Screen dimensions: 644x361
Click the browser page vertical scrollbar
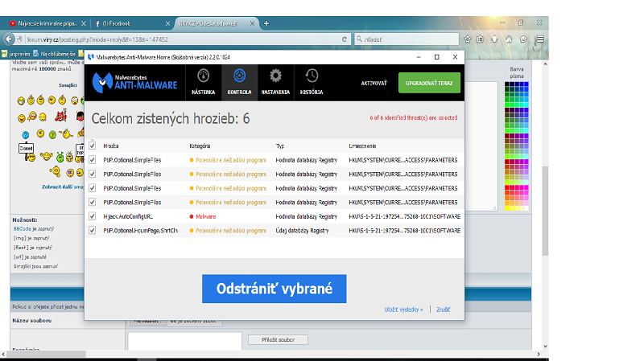pyautogui.click(x=545, y=211)
